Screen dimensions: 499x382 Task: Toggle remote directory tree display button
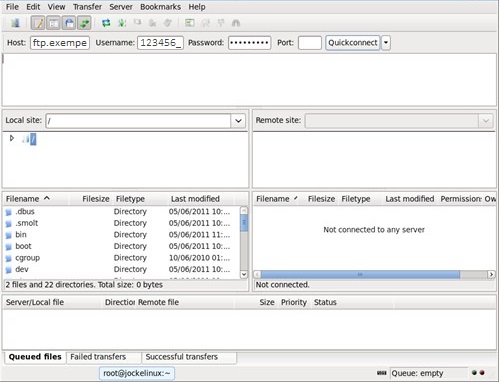click(x=69, y=23)
